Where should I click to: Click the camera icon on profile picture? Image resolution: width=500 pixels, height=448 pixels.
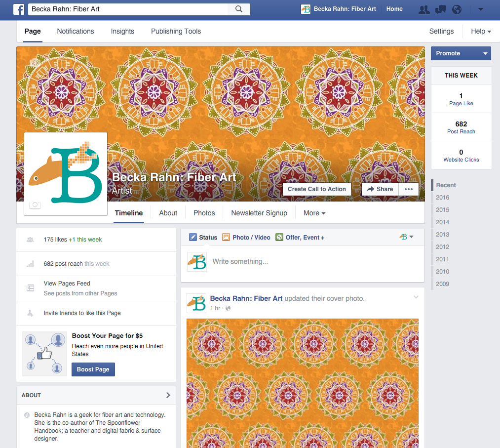point(35,204)
